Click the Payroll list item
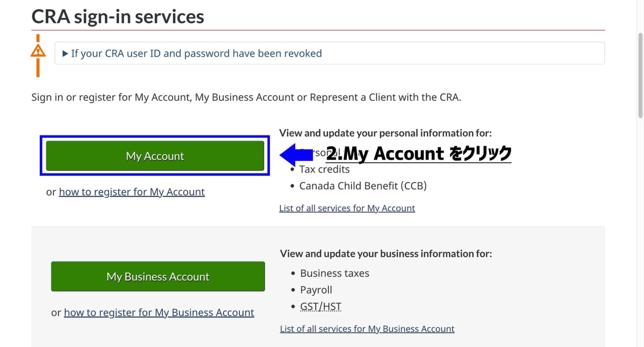The image size is (644, 347). point(316,290)
